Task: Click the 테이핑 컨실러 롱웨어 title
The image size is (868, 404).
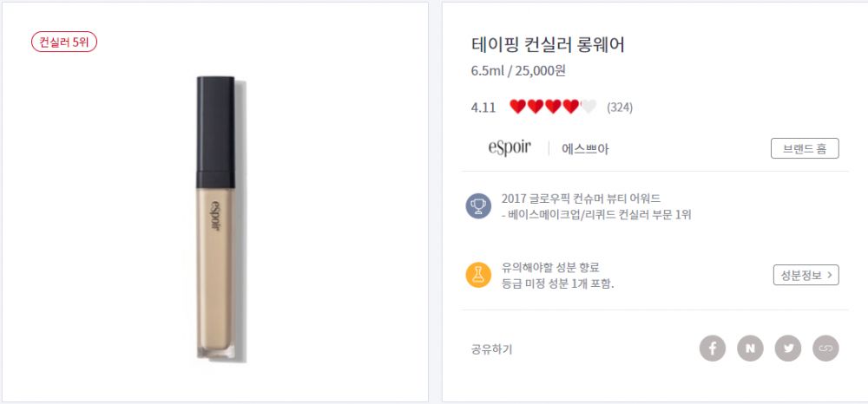Action: click(x=548, y=45)
